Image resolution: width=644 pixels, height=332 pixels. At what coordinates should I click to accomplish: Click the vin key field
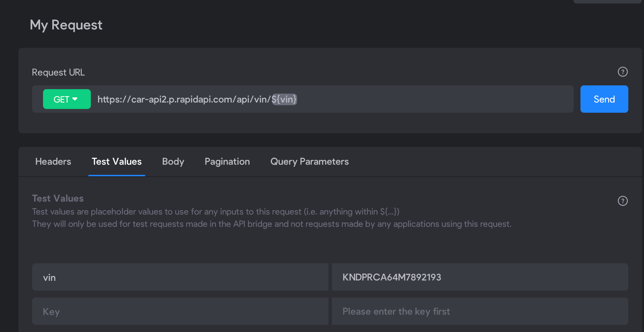pyautogui.click(x=180, y=277)
